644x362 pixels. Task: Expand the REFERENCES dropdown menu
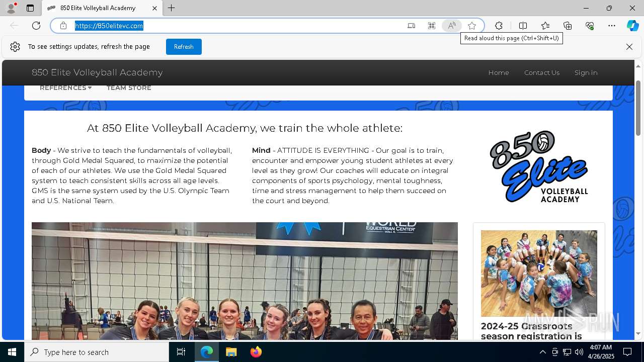66,88
